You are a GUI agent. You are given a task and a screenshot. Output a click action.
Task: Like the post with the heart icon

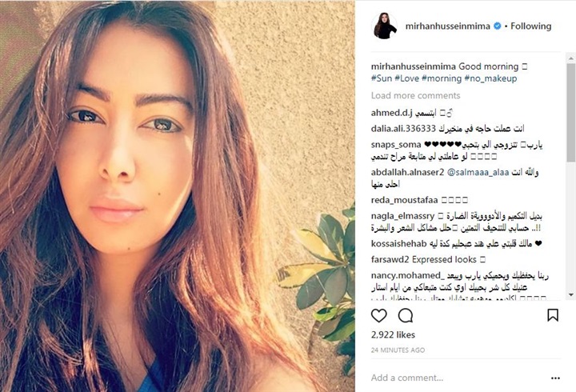378,315
